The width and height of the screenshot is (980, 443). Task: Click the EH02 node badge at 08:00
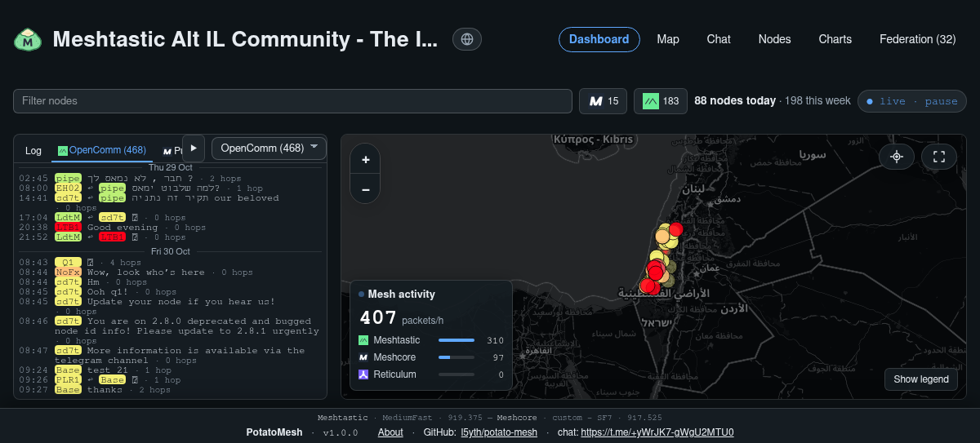point(68,188)
